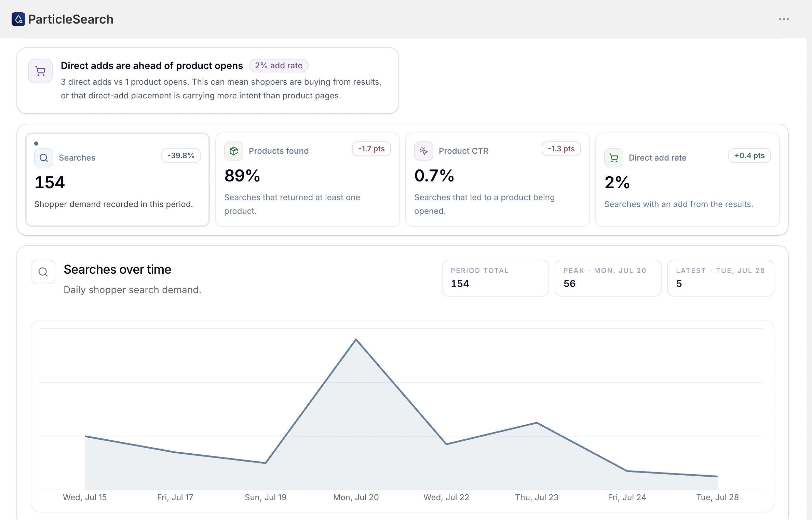The height and width of the screenshot is (520, 812).
Task: Select the Direct add rate metric card
Action: (x=688, y=180)
